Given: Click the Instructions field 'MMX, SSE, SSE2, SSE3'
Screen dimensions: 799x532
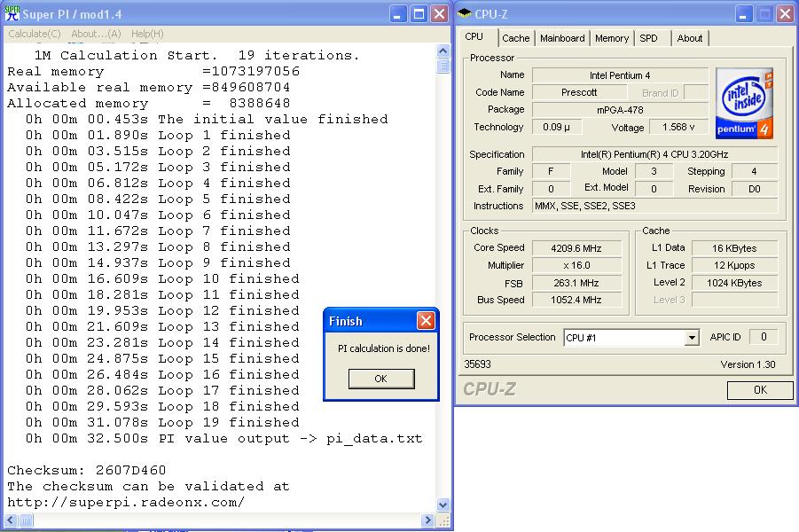Looking at the screenshot, I should 654,206.
